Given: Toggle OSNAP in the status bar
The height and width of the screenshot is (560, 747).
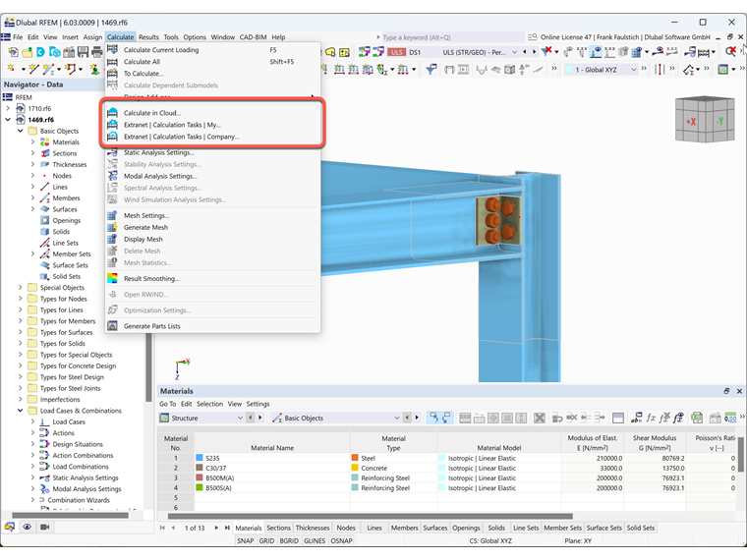Looking at the screenshot, I should [341, 540].
